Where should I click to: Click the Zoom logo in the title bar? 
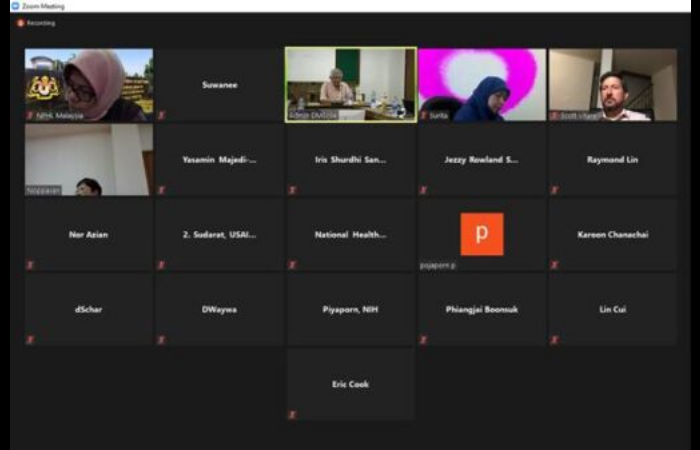pos(16,6)
